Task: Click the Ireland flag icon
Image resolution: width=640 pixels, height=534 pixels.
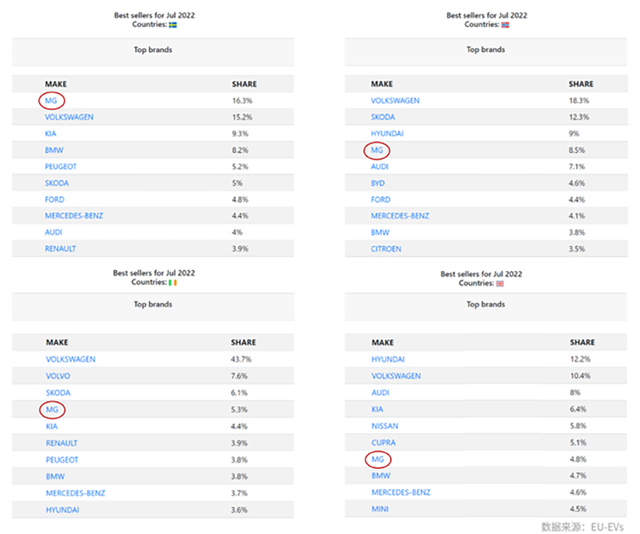Action: [172, 282]
